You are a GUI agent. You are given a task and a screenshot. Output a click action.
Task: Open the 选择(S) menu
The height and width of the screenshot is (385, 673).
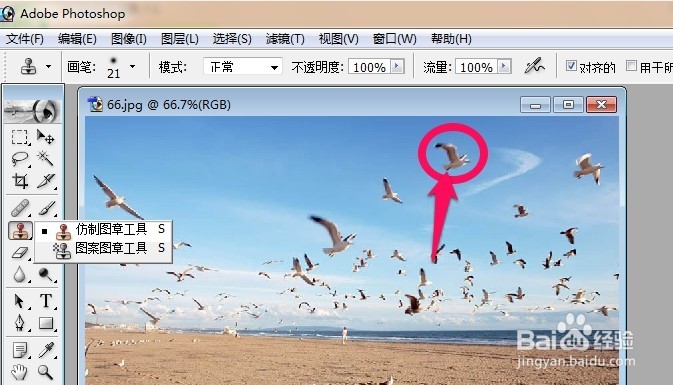tap(232, 39)
